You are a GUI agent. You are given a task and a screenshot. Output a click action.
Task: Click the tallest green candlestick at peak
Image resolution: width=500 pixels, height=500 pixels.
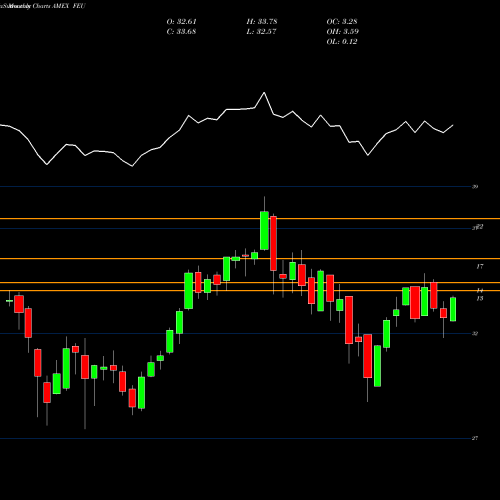(x=264, y=230)
